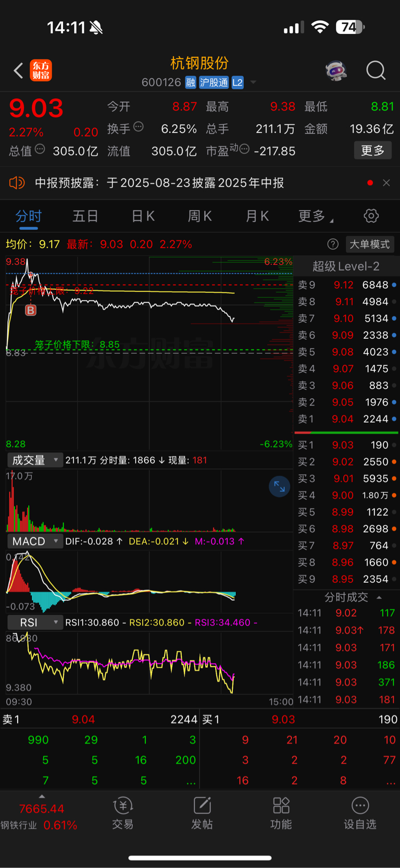
Task: Tap the 超级 Level-2 header
Action: click(x=346, y=266)
